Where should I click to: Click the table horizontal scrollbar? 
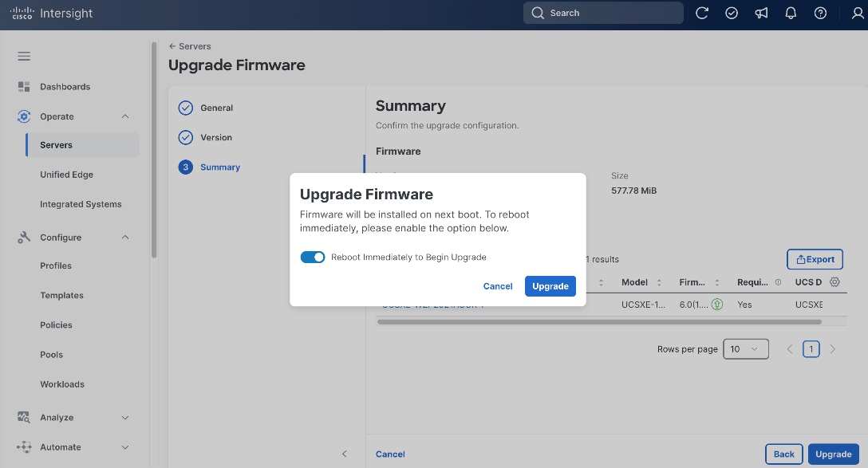(599, 322)
